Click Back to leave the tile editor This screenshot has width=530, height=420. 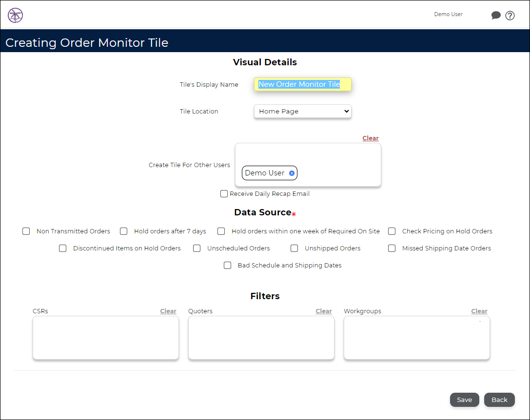[x=499, y=400]
